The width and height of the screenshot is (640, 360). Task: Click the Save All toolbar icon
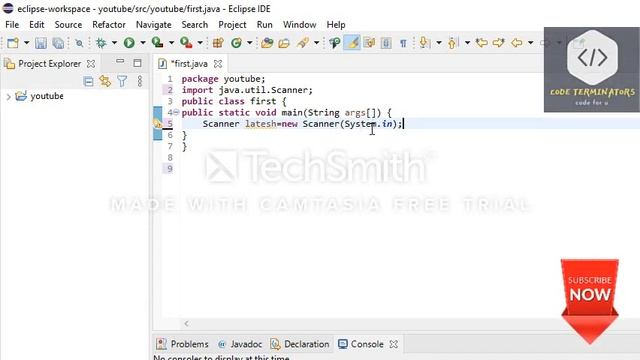point(58,43)
